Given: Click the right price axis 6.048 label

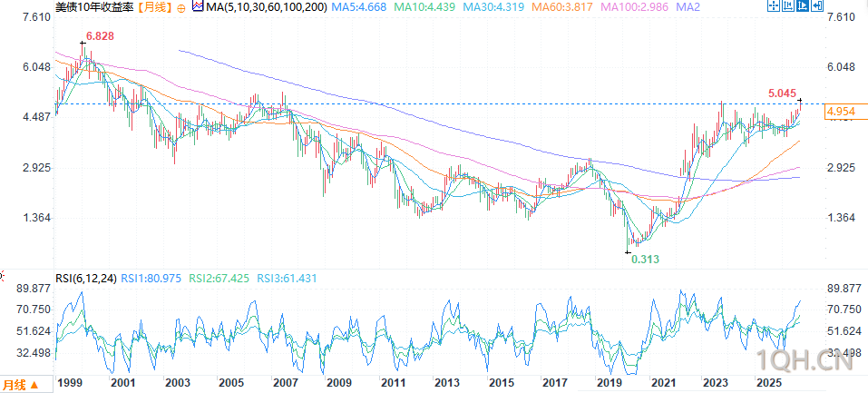Looking at the screenshot, I should tap(840, 67).
